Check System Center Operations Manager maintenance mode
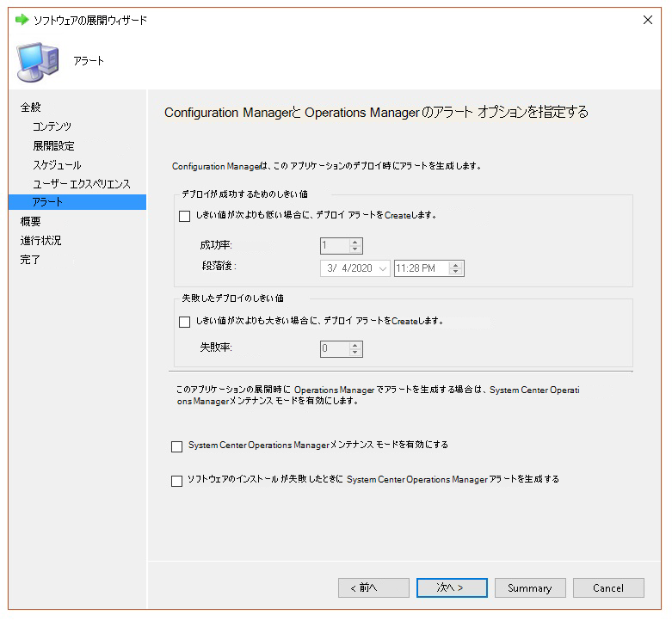The width and height of the screenshot is (672, 621). [177, 446]
